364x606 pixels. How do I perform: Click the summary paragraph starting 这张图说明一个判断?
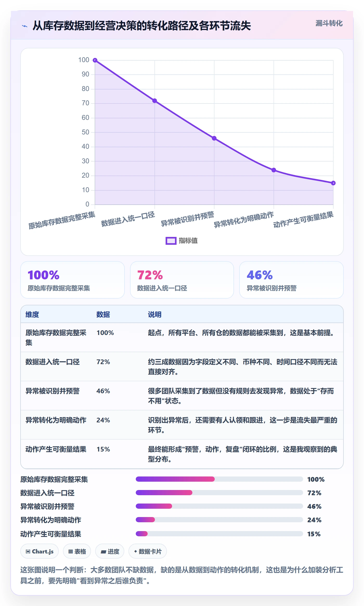[182, 575]
